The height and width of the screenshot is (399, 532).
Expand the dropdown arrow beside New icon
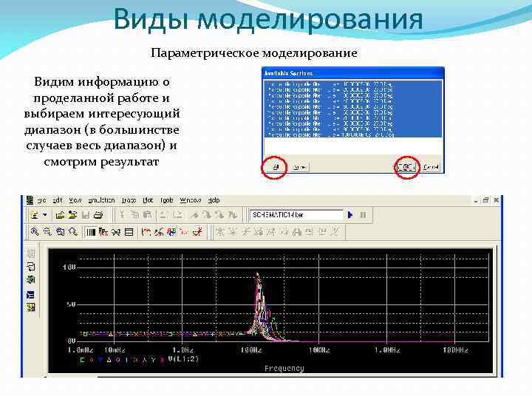point(44,215)
